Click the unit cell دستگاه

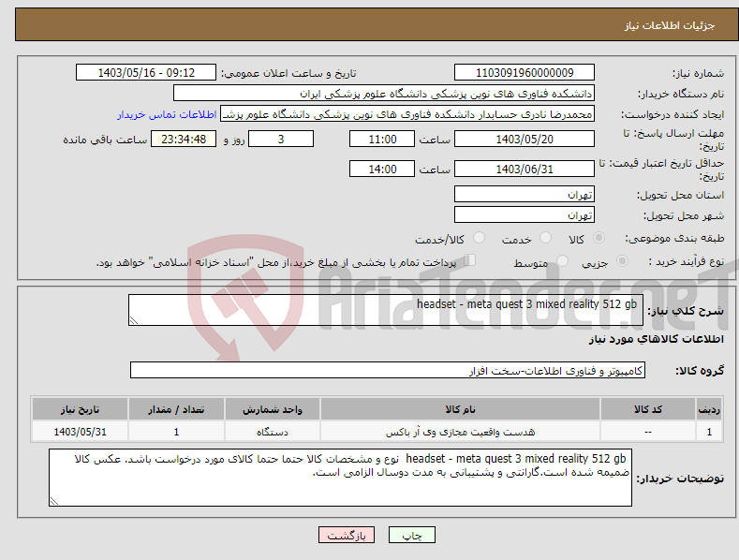pyautogui.click(x=273, y=432)
